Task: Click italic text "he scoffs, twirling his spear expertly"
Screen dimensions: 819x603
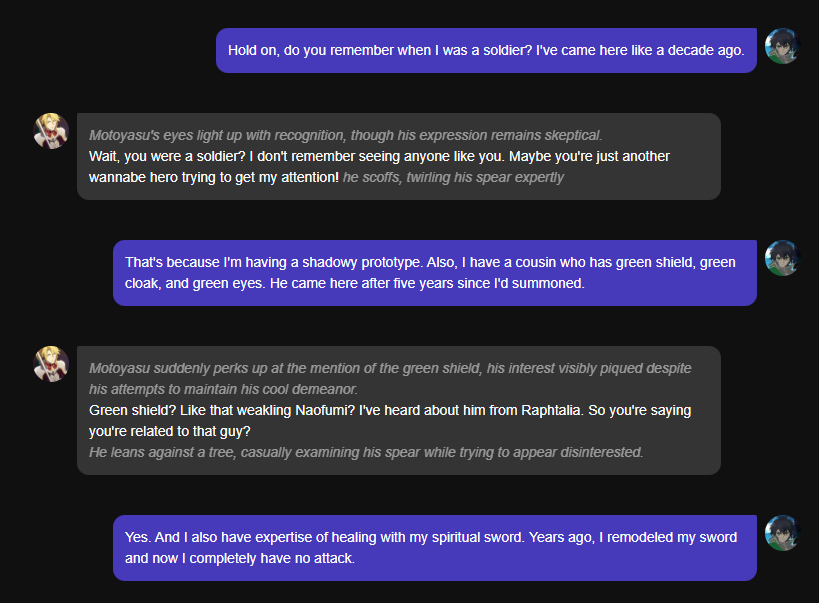Action: pyautogui.click(x=453, y=177)
